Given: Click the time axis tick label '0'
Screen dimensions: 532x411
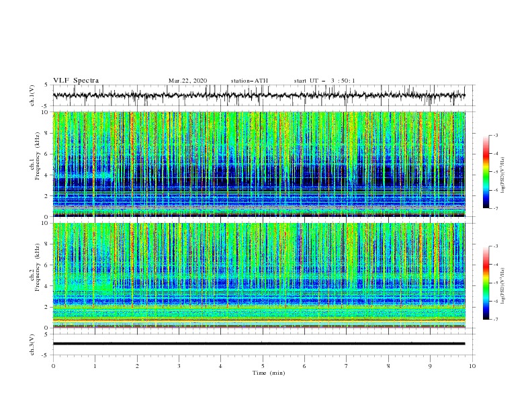Looking at the screenshot, I should click(53, 366).
